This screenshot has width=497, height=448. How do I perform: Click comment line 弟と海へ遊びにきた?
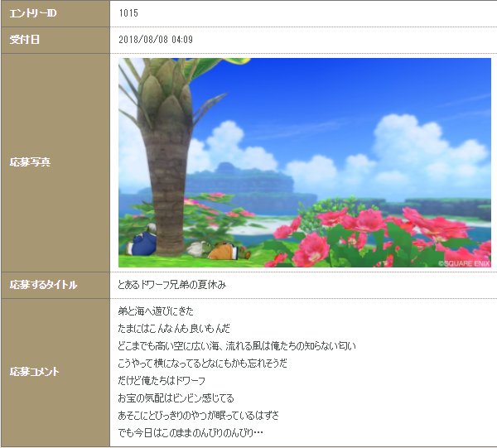point(156,311)
